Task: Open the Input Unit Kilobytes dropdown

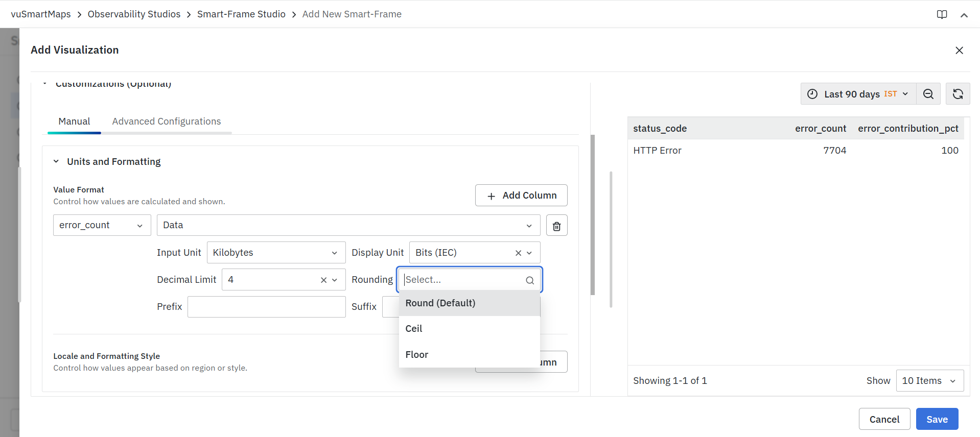Action: coord(276,253)
